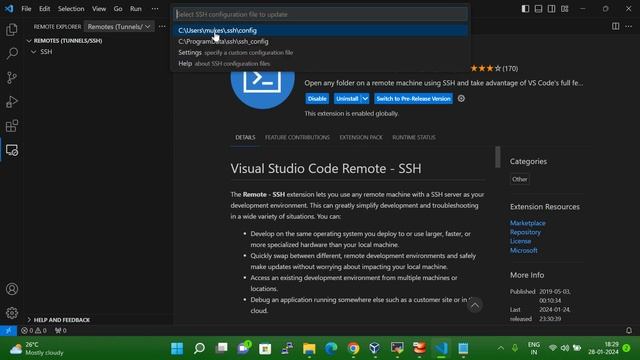Show hidden system tray icons chevron
This screenshot has width=640, height=360.
point(500,349)
